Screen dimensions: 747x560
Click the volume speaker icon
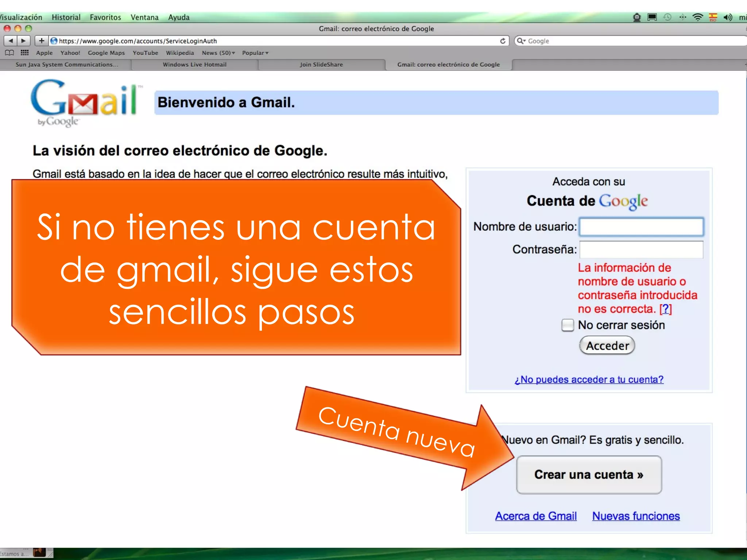click(x=728, y=17)
